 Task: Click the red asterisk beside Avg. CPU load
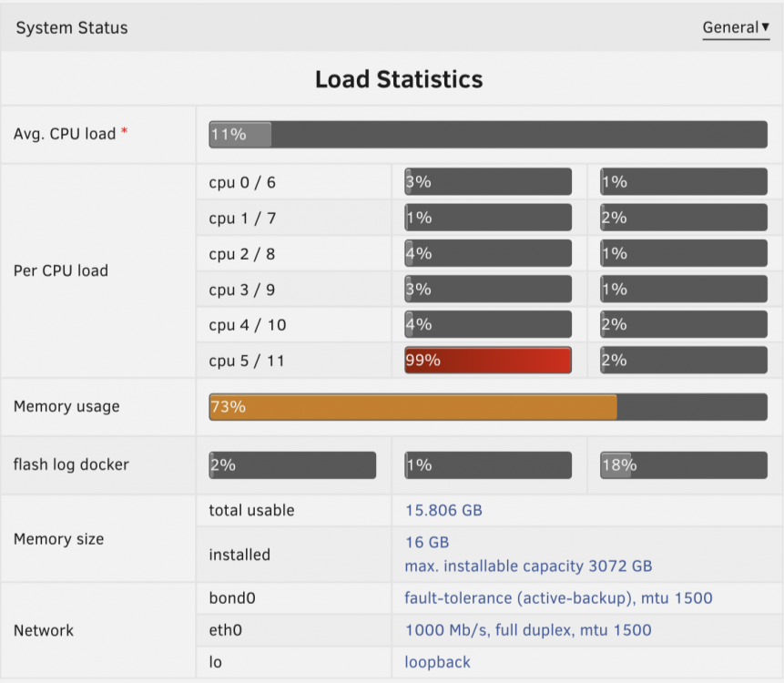(125, 131)
